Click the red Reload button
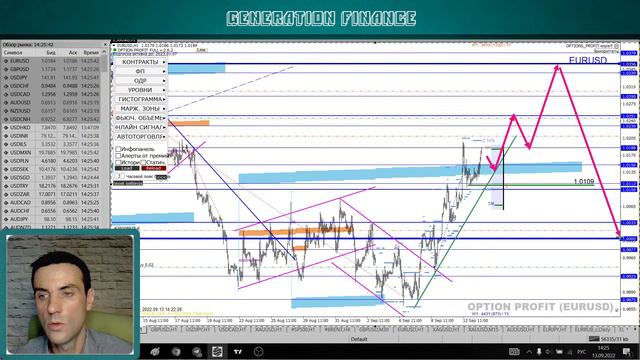 point(153,168)
